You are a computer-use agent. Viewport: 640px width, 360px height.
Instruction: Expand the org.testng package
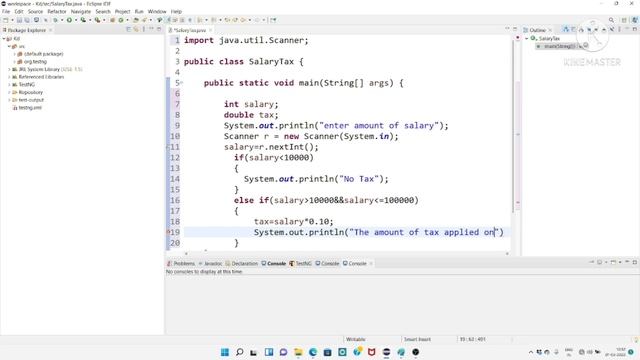click(x=14, y=62)
